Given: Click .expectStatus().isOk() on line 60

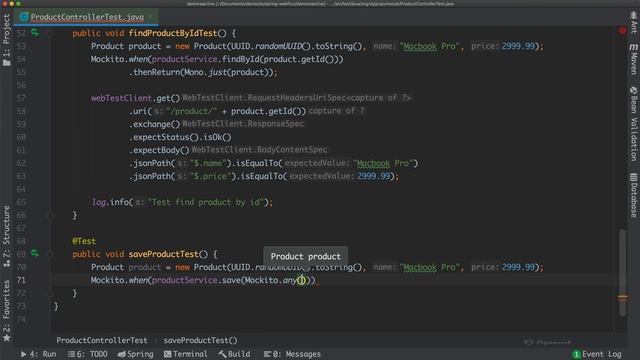Looking at the screenshot, I should (180, 137).
